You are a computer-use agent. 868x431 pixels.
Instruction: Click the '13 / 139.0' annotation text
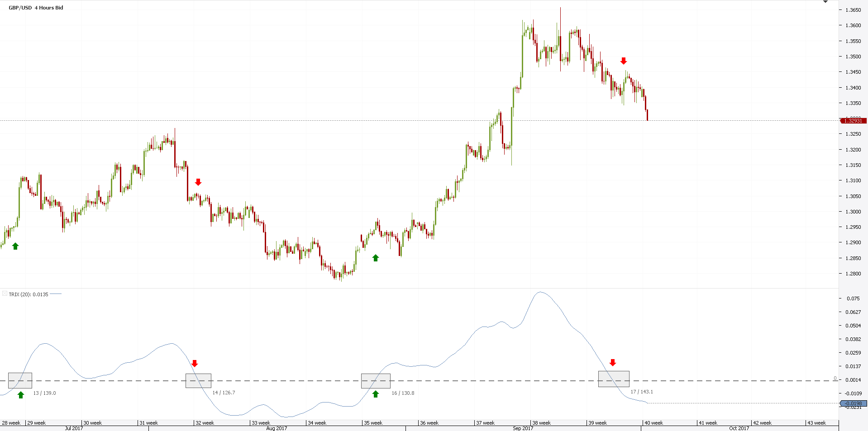[44, 393]
